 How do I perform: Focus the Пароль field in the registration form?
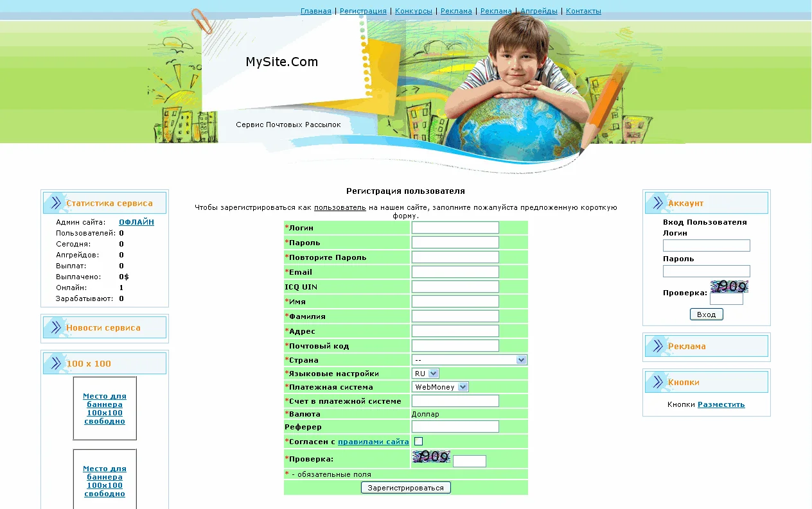455,242
